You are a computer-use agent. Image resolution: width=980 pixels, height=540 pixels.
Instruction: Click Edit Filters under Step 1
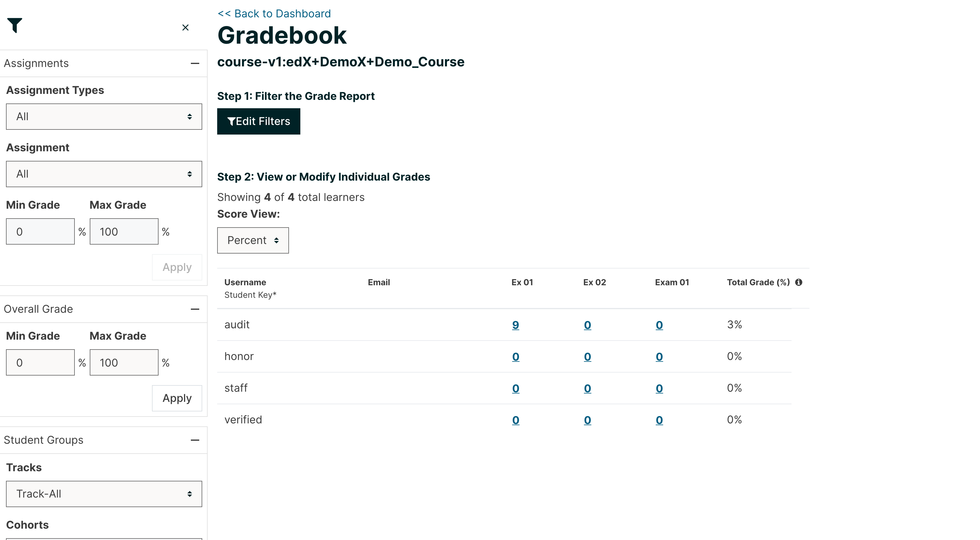(259, 121)
